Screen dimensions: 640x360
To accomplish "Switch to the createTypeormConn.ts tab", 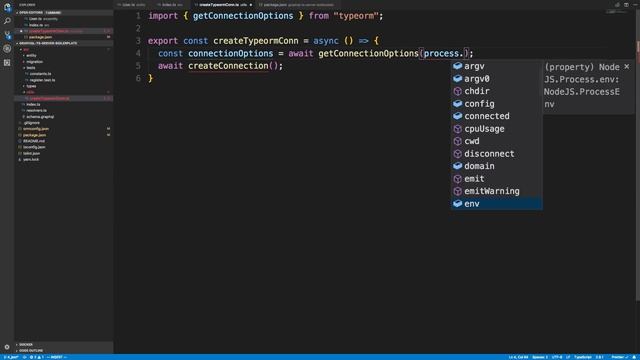I will tap(223, 4).
